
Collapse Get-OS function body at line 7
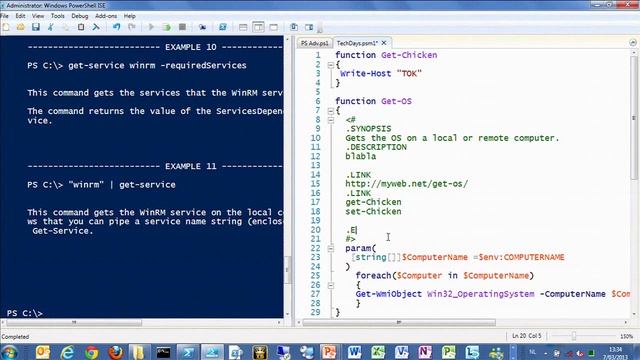pos(331,111)
